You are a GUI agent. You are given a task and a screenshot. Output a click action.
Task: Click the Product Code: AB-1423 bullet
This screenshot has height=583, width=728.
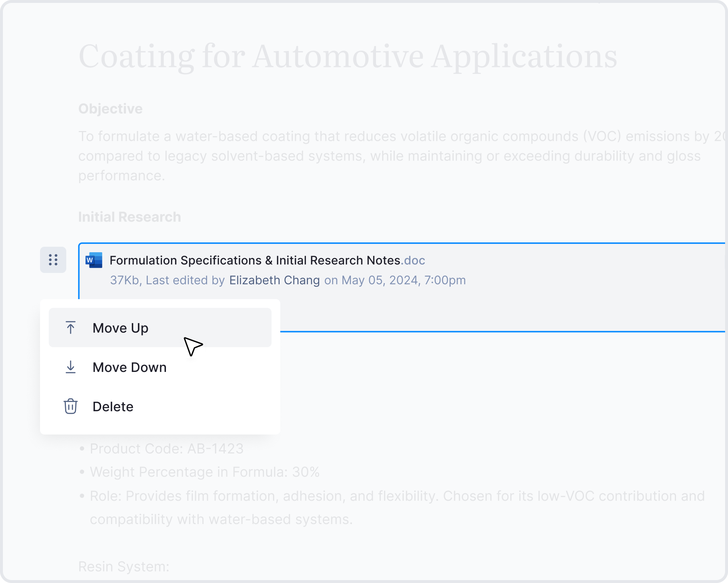click(x=166, y=448)
